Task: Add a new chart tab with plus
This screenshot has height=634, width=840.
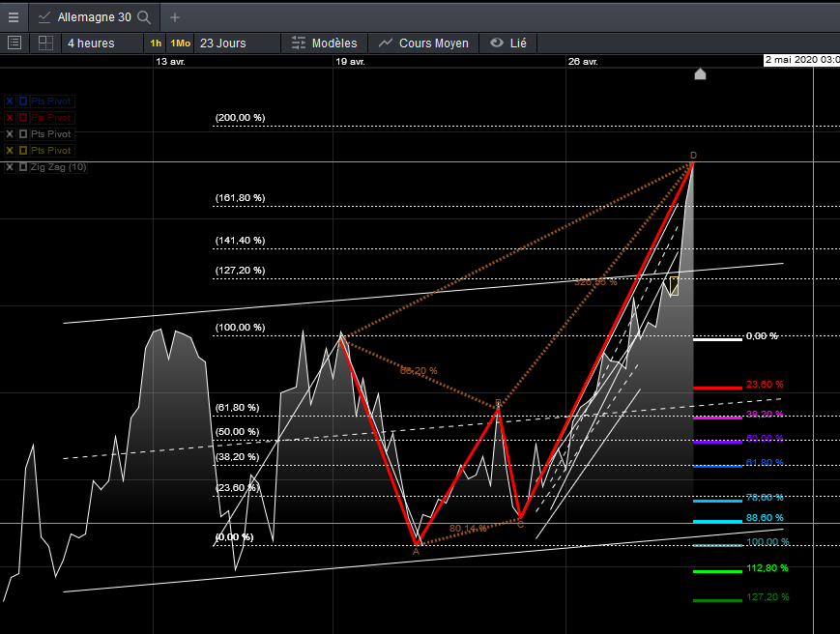Action: point(175,17)
